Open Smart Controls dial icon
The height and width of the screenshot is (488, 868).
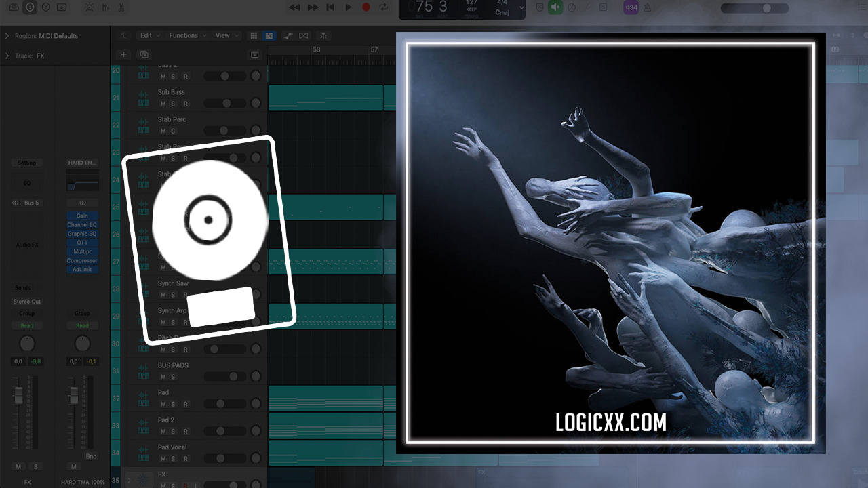tap(90, 7)
